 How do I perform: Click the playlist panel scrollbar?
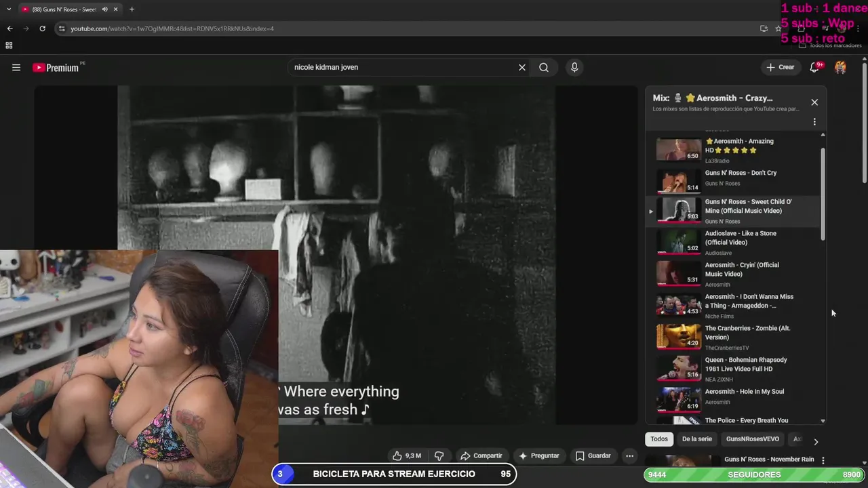(x=823, y=193)
